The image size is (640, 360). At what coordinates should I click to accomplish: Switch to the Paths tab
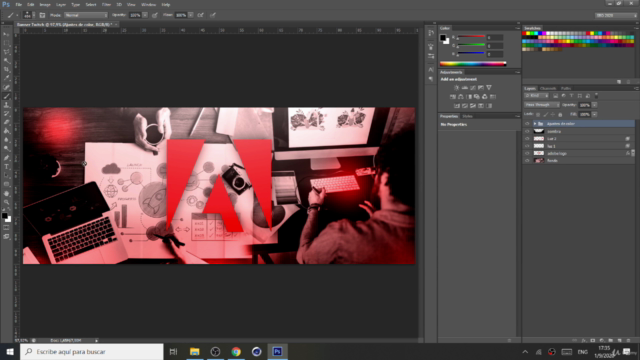tap(566, 89)
